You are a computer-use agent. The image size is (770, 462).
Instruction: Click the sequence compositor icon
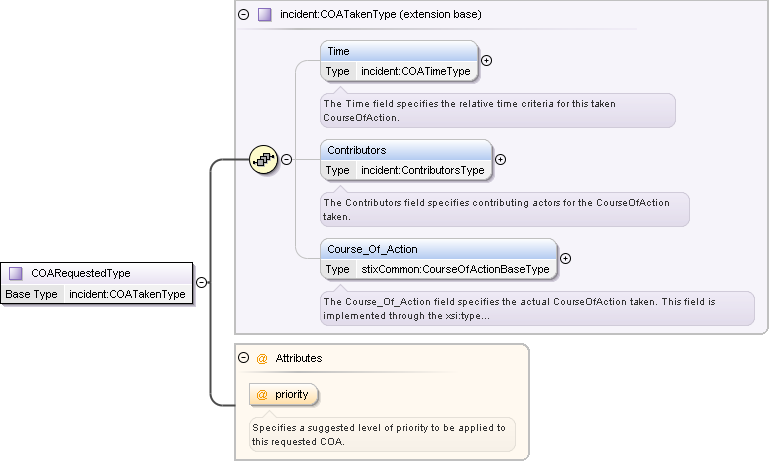click(x=263, y=159)
